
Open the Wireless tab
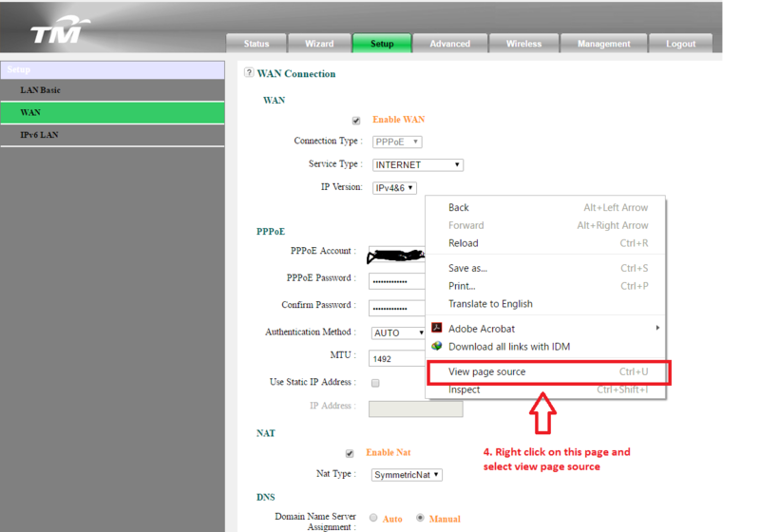[523, 44]
